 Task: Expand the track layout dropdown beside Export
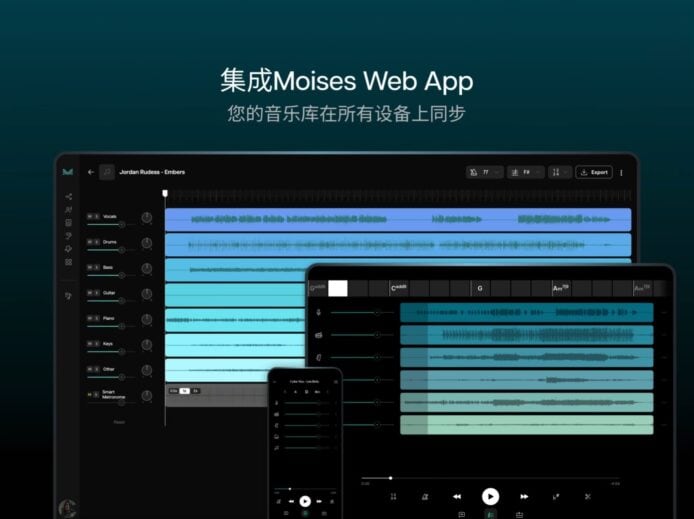560,172
